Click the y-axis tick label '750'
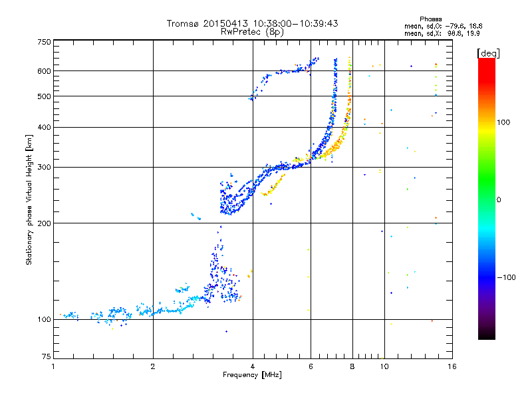532x399 pixels. [x=44, y=42]
